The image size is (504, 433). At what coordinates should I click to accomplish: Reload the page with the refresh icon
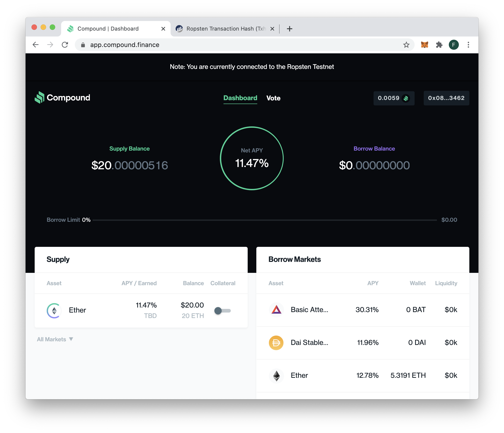[65, 45]
